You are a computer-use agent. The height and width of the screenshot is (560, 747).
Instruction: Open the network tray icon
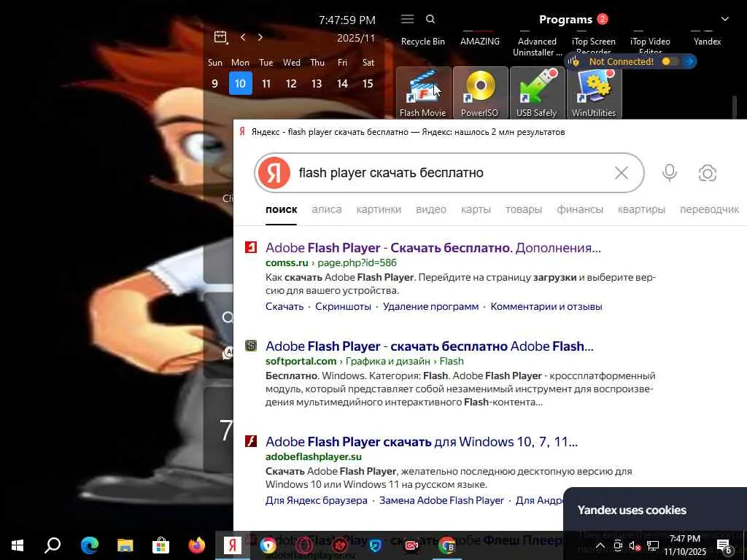653,545
